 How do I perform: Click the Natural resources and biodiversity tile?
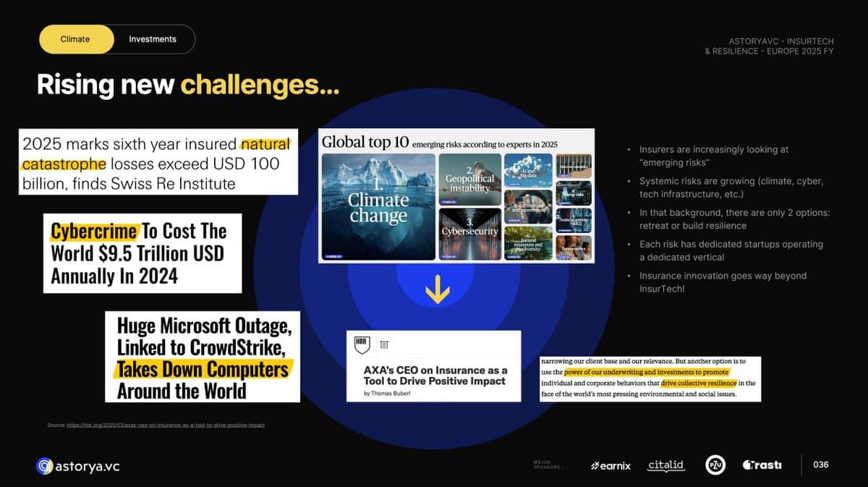point(527,242)
